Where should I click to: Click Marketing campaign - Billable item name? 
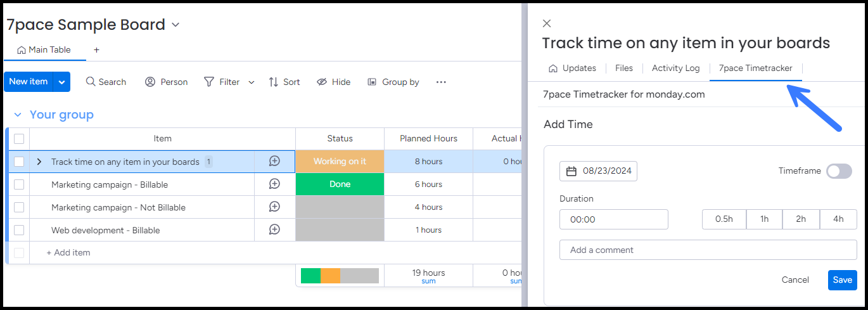click(110, 184)
